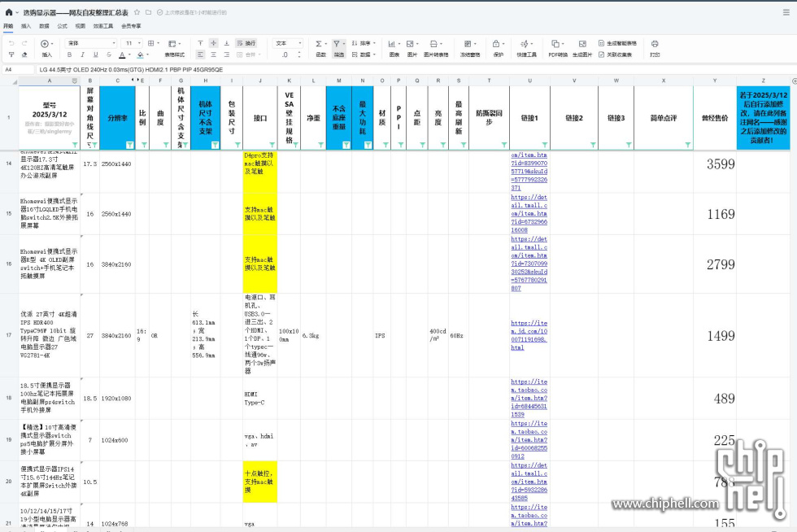Screen dimensions: 797x532
Task: Click the 生成智能表格 button
Action: tap(617, 44)
